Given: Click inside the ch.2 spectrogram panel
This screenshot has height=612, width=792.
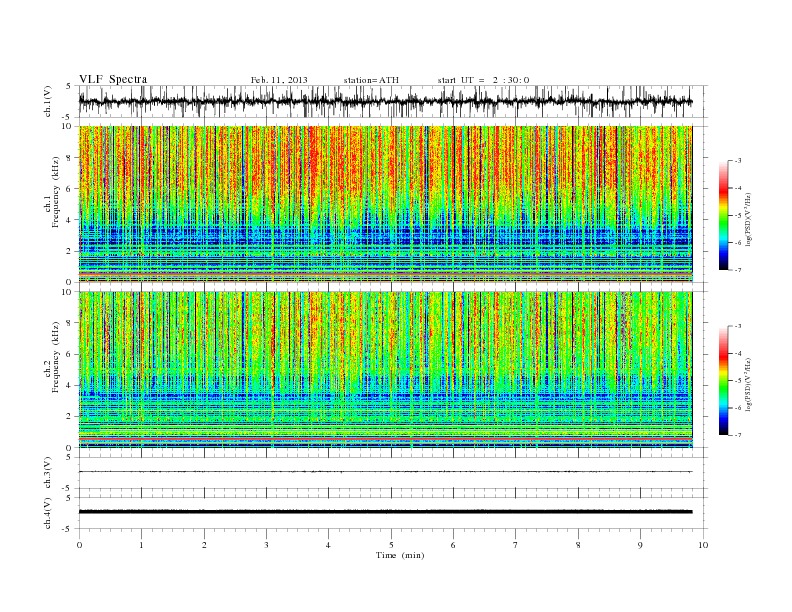Looking at the screenshot, I should [x=385, y=369].
